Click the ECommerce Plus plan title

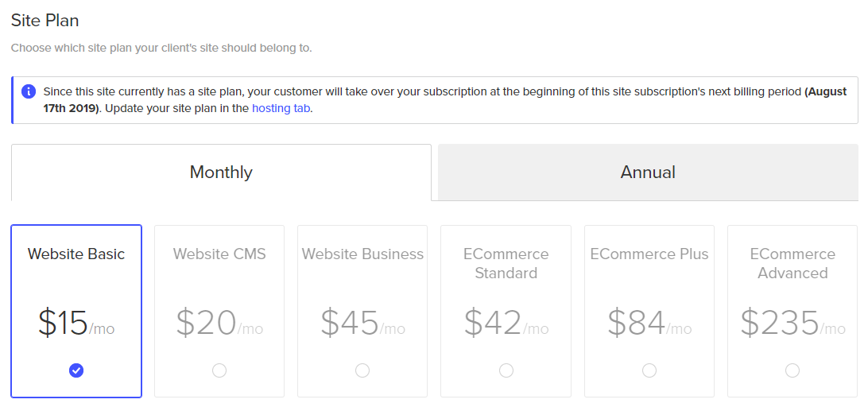(x=649, y=254)
